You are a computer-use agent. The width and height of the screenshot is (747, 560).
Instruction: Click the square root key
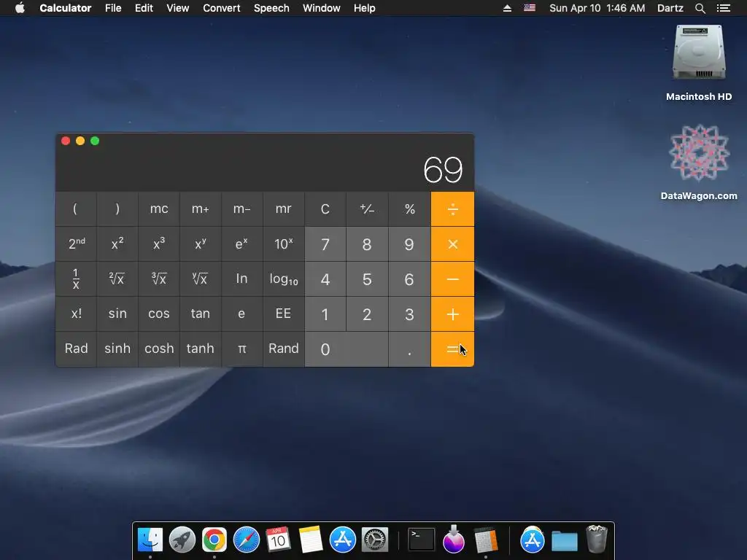117,279
